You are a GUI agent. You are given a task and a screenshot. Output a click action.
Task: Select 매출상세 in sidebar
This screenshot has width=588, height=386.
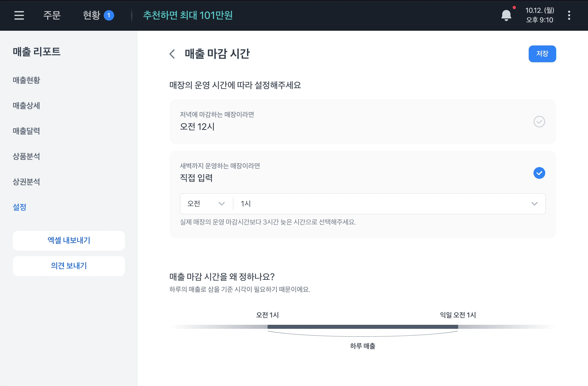tap(26, 106)
